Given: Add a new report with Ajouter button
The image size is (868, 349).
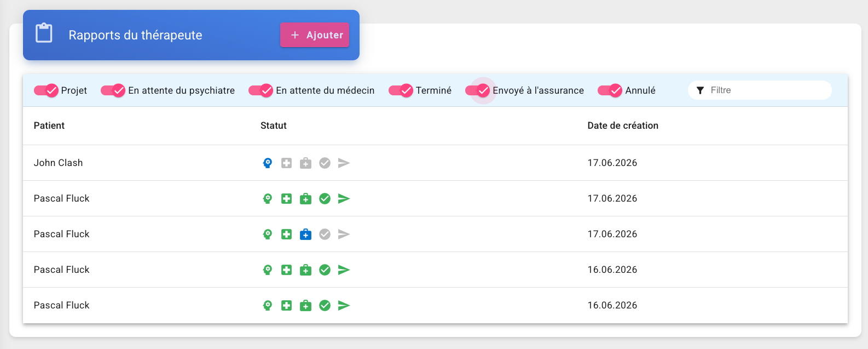Looking at the screenshot, I should [x=315, y=35].
